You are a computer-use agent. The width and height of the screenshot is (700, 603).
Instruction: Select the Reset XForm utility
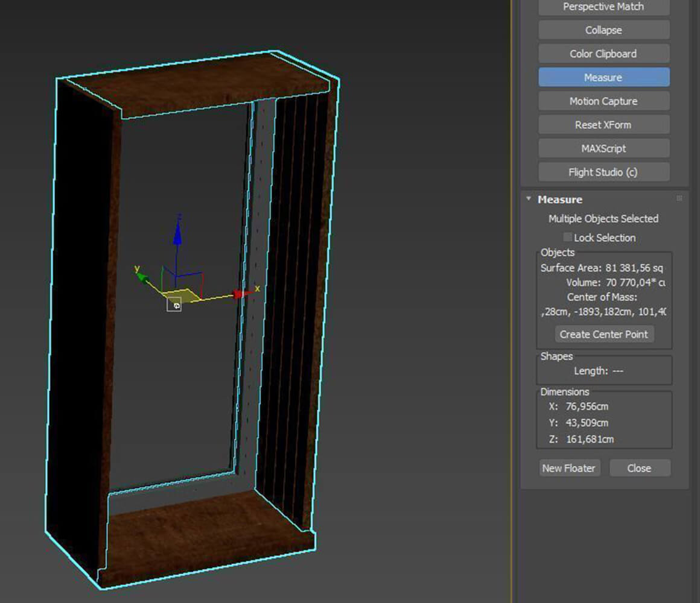603,125
